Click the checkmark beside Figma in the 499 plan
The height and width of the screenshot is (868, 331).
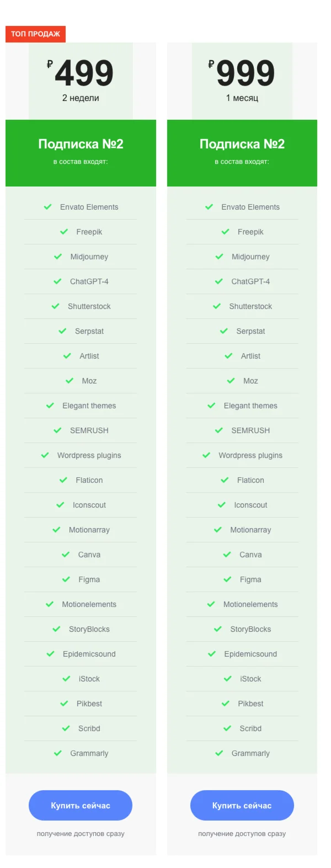(66, 579)
